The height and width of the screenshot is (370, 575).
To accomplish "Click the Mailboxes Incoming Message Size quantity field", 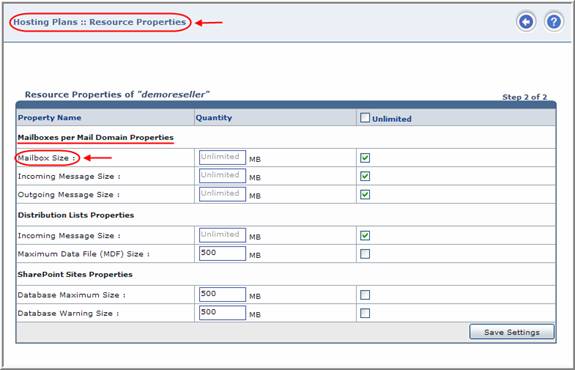I will (222, 176).
